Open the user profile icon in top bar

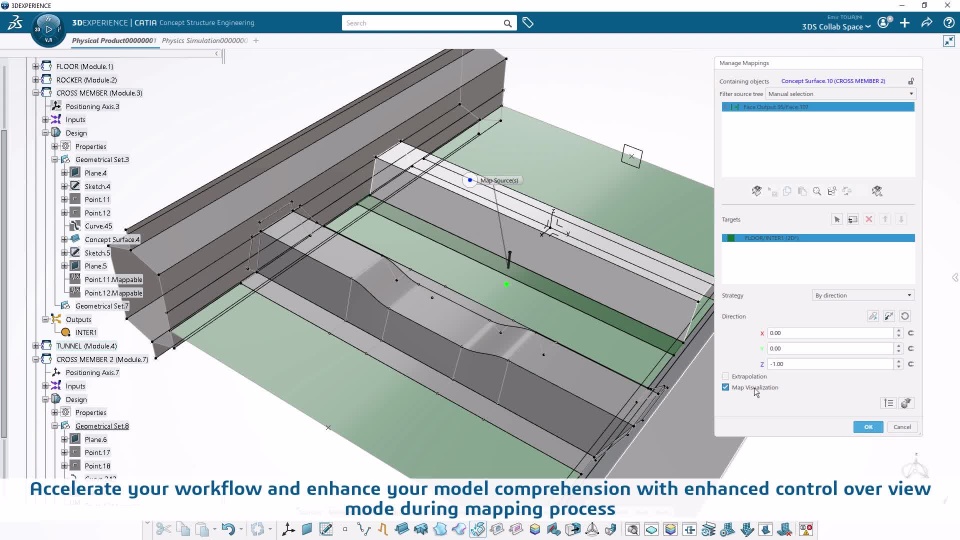[x=883, y=23]
